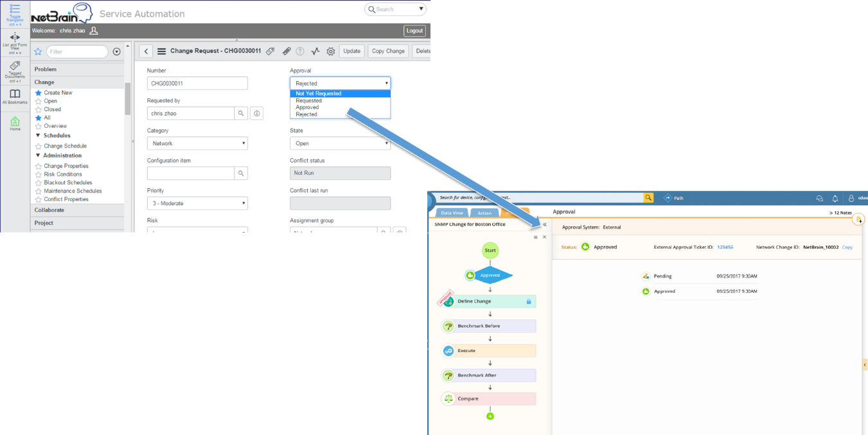This screenshot has height=435, width=868.
Task: Open All Bookmarks from the left sidebar
Action: tap(14, 95)
